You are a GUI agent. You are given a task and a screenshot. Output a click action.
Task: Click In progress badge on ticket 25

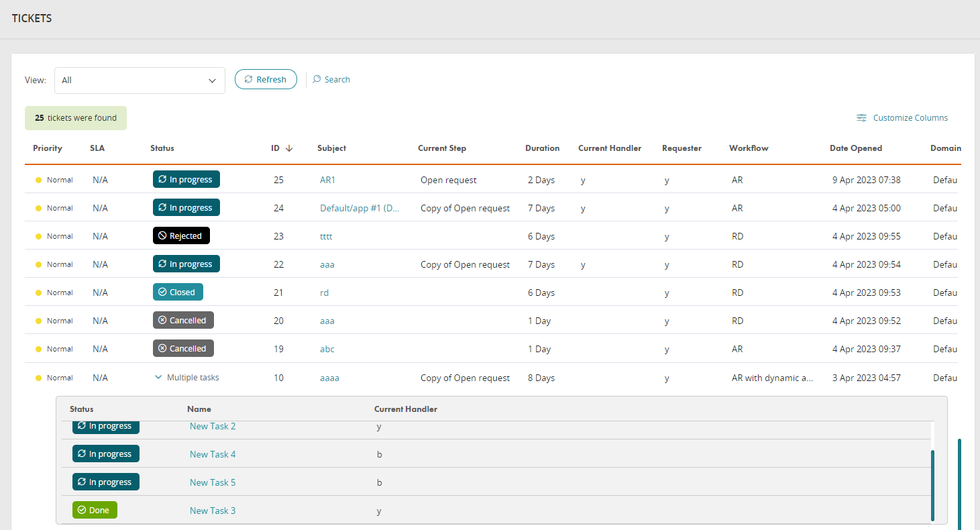pos(186,179)
